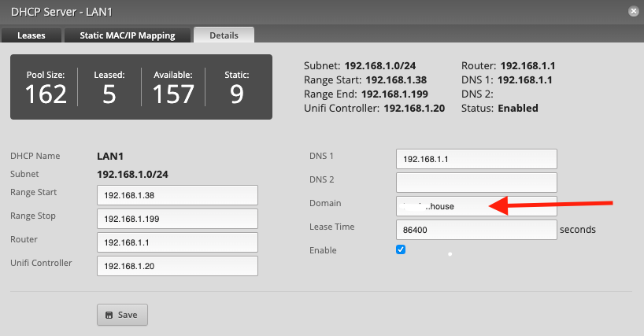Uncheck the Enable checkbox

click(401, 249)
